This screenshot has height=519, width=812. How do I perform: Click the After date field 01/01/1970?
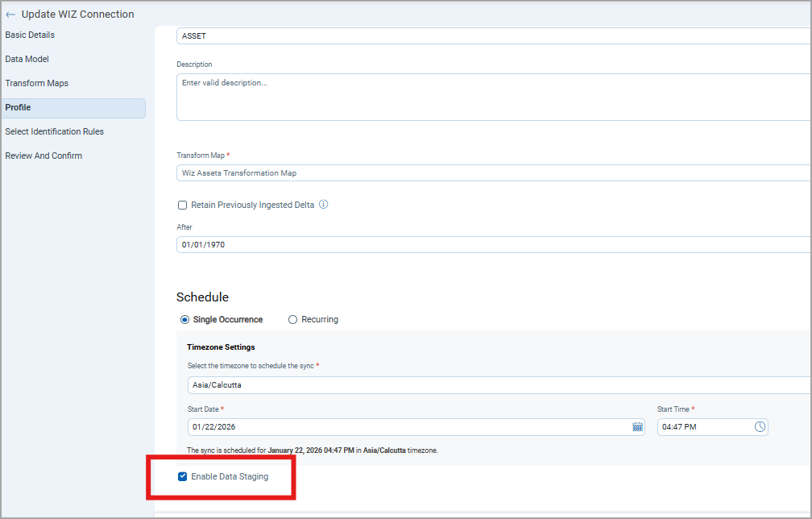pos(494,244)
